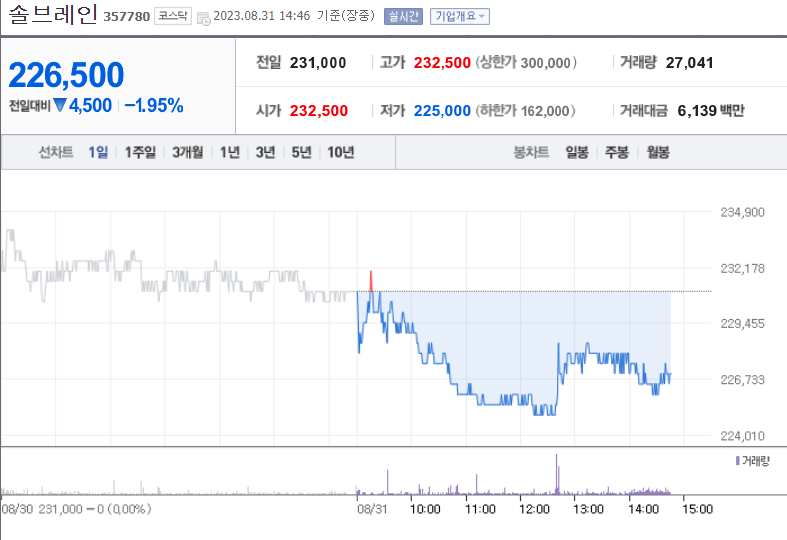This screenshot has width=787, height=540.
Task: Click the 전일 value 231,000
Action: click(x=318, y=63)
